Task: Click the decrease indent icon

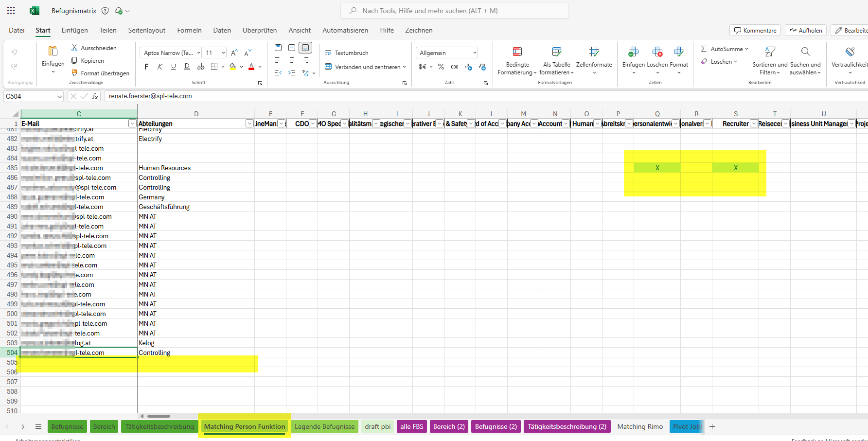Action: pyautogui.click(x=278, y=73)
